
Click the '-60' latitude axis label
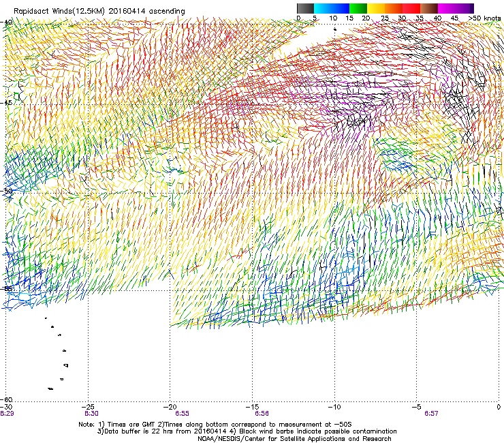(7, 399)
